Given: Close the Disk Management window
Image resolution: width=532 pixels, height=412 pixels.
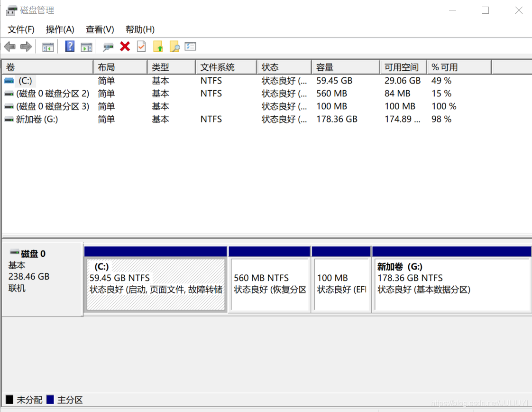Looking at the screenshot, I should [518, 10].
